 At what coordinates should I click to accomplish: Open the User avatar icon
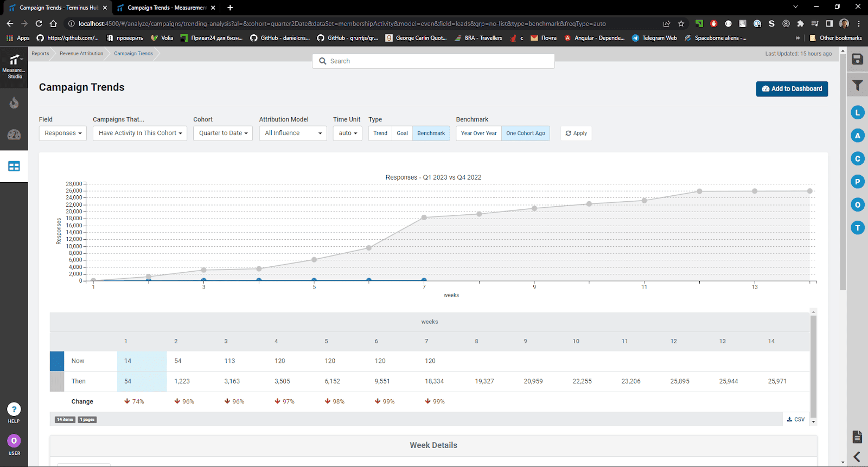pos(14,441)
